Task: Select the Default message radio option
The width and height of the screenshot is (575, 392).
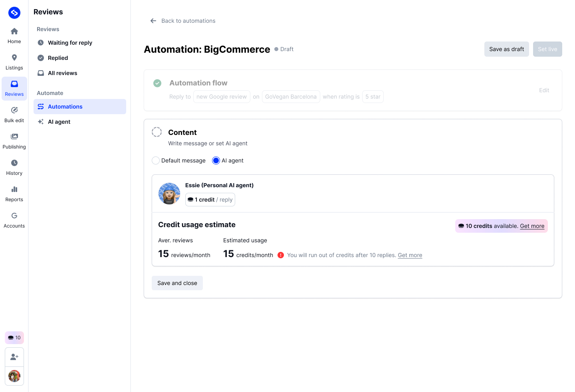Action: 156,160
